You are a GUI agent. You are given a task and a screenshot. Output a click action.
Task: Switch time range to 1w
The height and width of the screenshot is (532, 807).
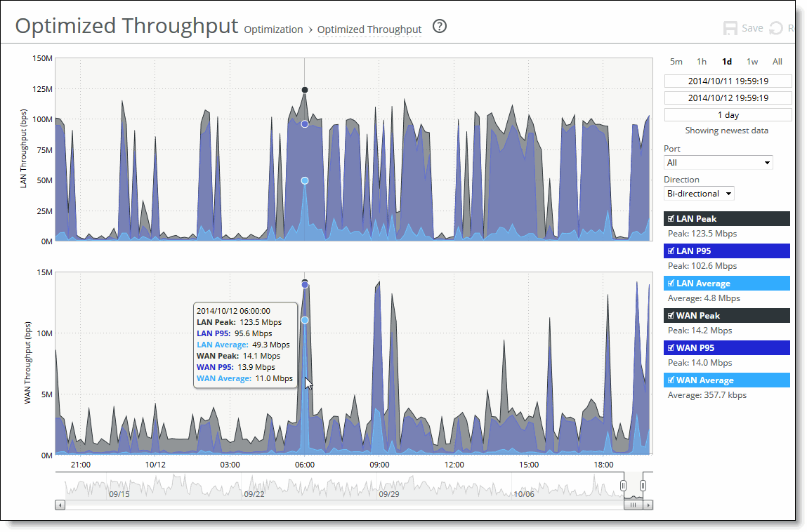pos(752,62)
